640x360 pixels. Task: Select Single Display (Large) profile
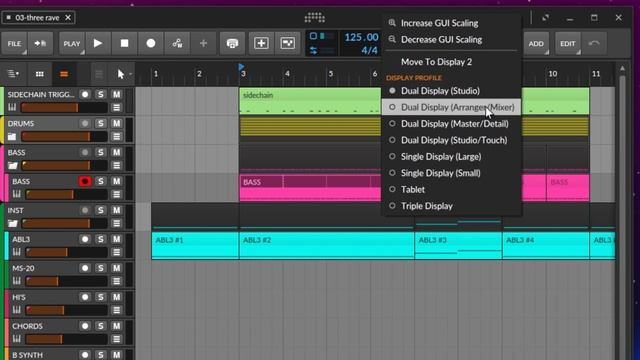451,157
